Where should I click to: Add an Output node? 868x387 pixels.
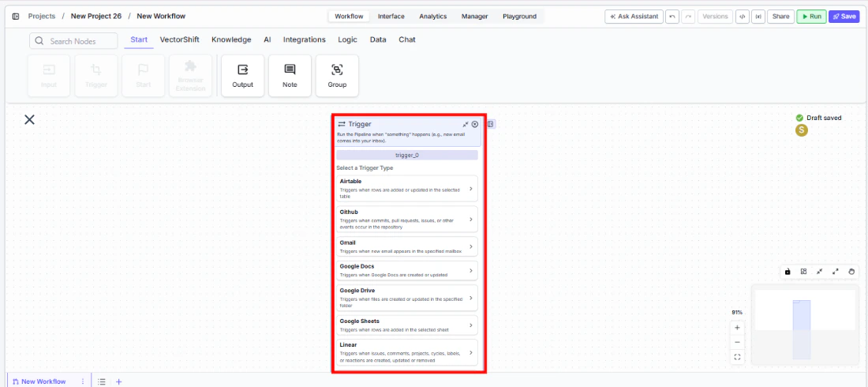(x=242, y=75)
